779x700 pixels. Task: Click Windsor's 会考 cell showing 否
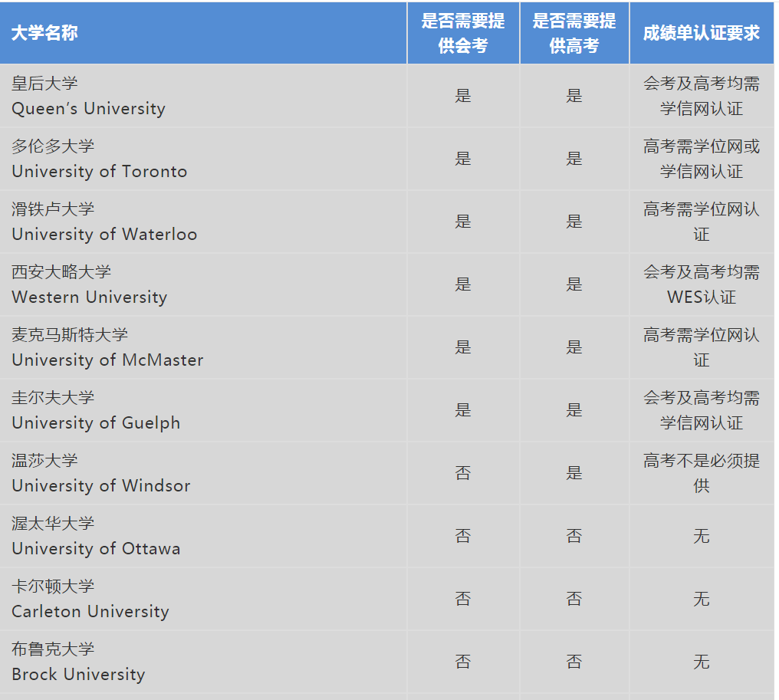tap(463, 473)
